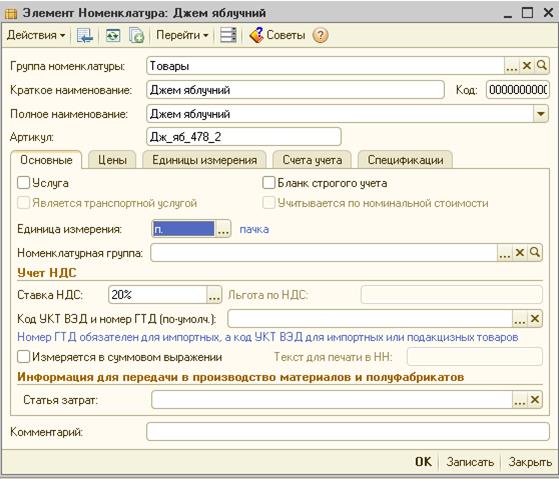
Task: Open the Перейти menu
Action: (x=182, y=35)
